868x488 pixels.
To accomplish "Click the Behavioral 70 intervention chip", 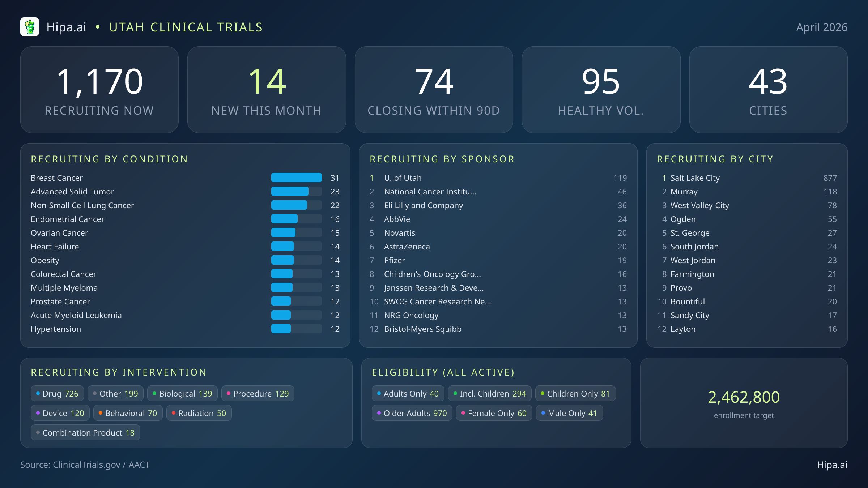I will [x=128, y=413].
